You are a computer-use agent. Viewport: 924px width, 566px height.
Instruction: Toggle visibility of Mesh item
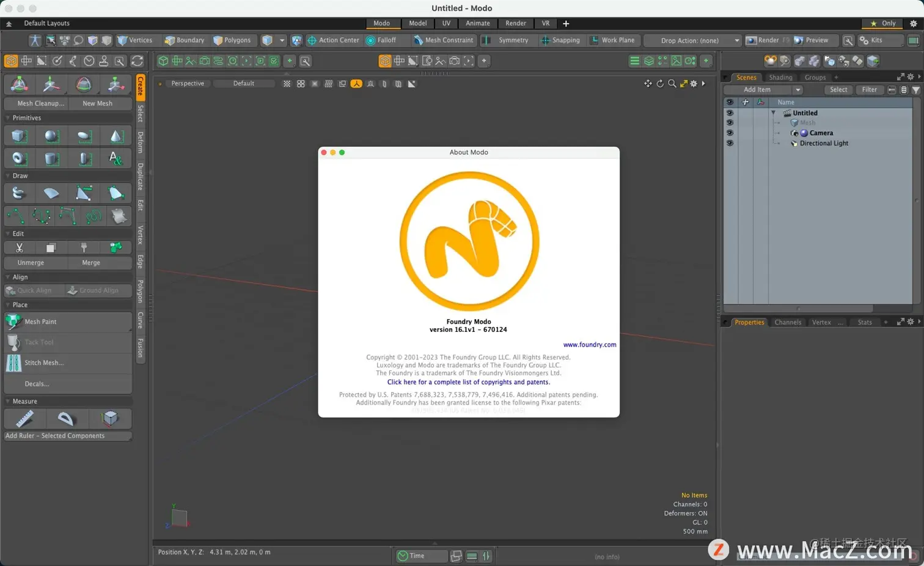click(730, 123)
